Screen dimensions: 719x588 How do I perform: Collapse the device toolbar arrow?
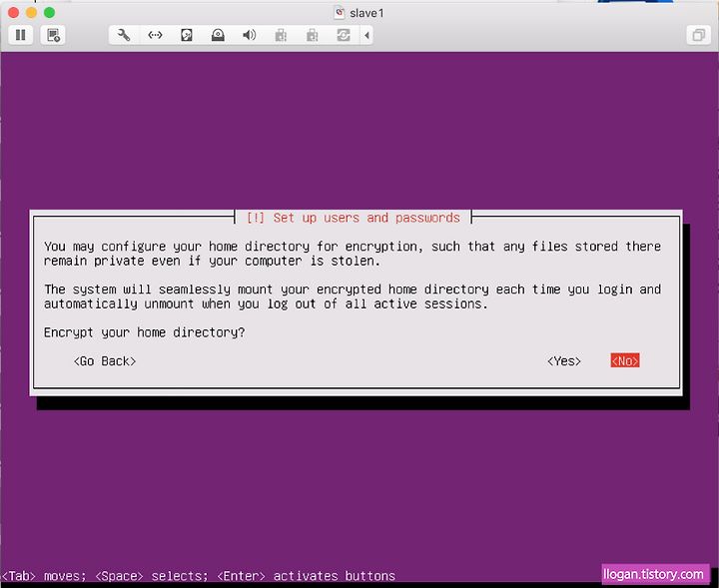(366, 35)
